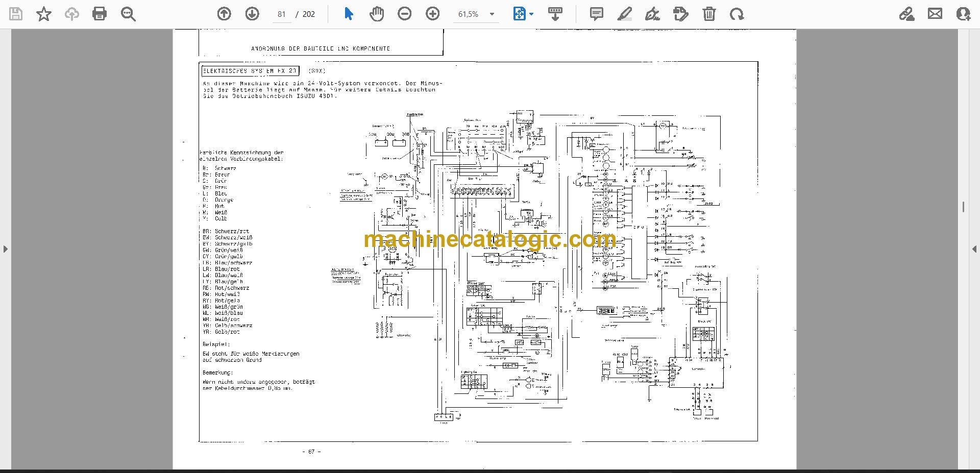980x473 pixels.
Task: Zoom out with the minus icon
Action: pos(405,14)
